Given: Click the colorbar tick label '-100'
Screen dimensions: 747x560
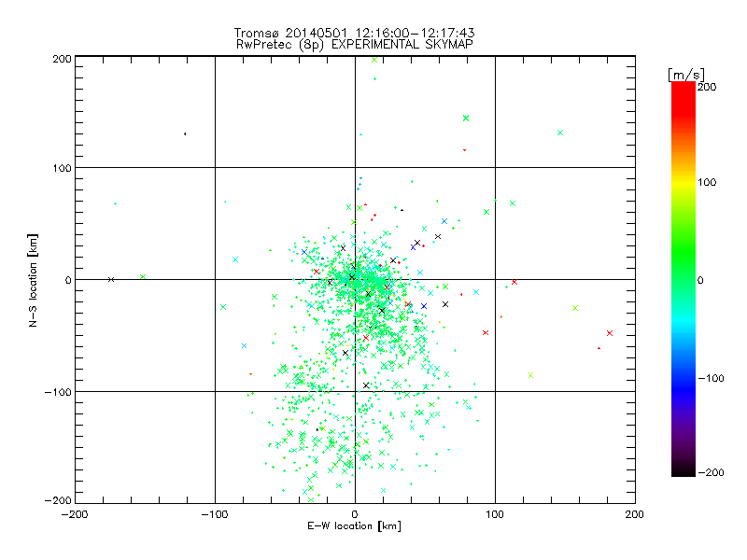Looking at the screenshot, I should 711,378.
